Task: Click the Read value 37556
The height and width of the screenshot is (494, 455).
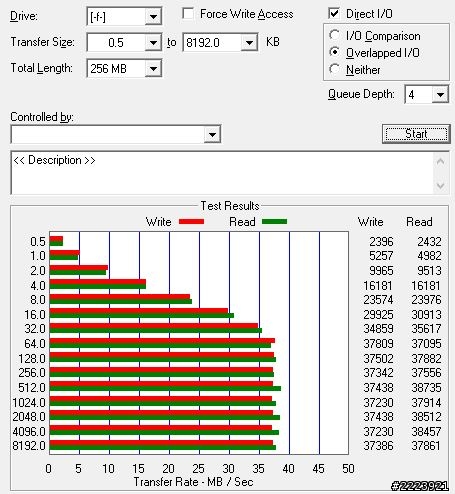Action: [426, 373]
